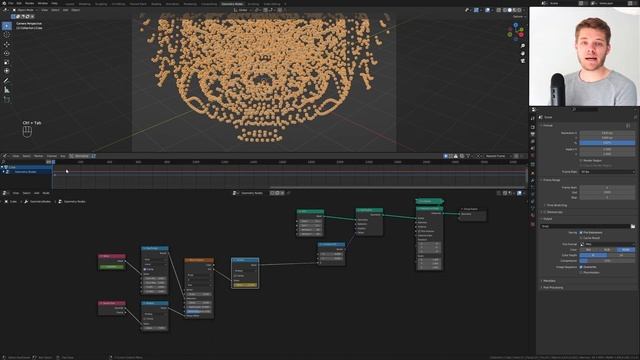The width and height of the screenshot is (640, 360).
Task: Pin the node tree with pin icon
Action: pyautogui.click(x=289, y=193)
